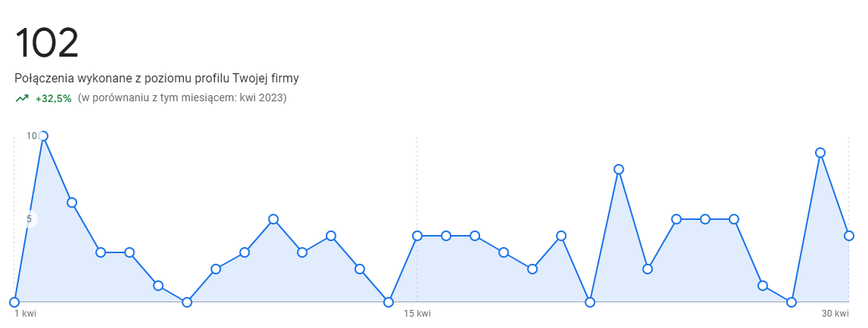Select the peak data point at value 10
868x328 pixels.
pyautogui.click(x=43, y=136)
